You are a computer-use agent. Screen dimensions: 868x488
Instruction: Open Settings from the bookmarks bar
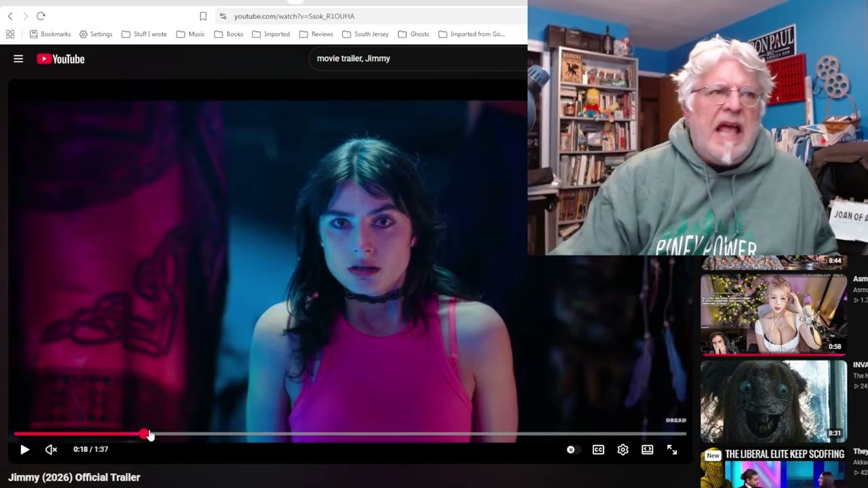(x=96, y=34)
